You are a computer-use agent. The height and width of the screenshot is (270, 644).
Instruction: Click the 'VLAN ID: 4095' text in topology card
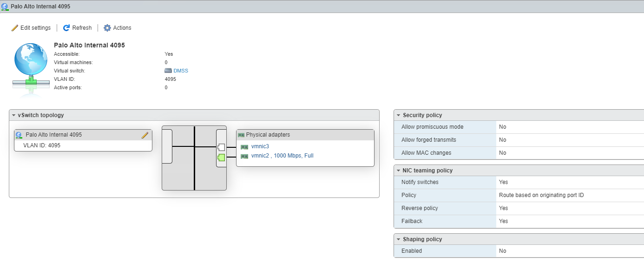click(x=42, y=145)
